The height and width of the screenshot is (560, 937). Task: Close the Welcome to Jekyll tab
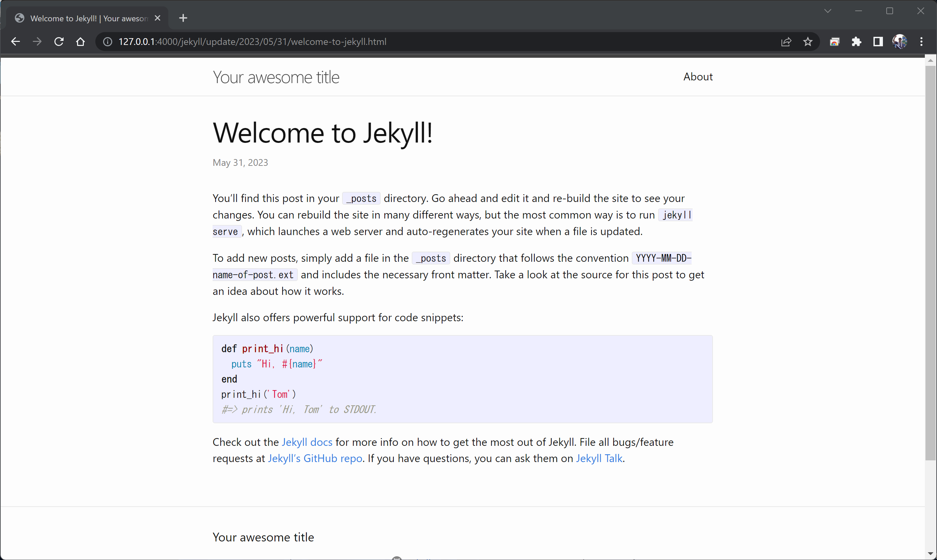point(158,18)
